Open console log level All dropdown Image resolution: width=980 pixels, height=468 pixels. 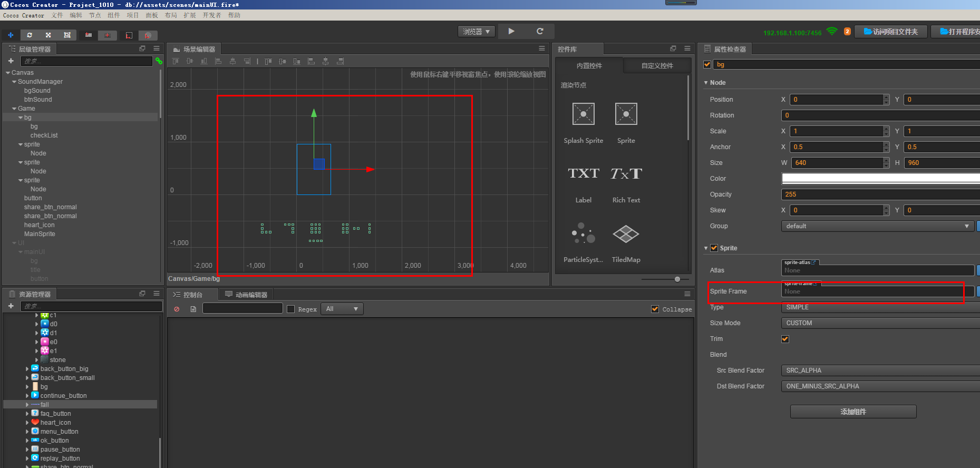pos(342,309)
